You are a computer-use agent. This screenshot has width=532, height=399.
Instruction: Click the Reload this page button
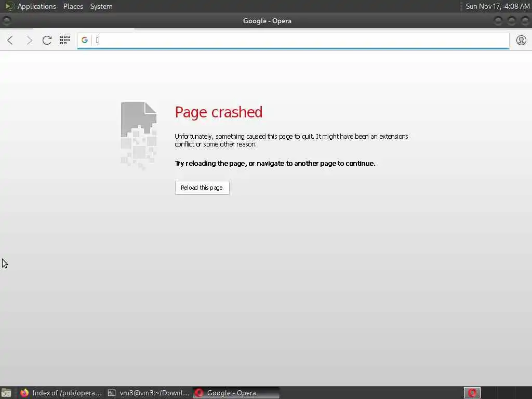202,188
